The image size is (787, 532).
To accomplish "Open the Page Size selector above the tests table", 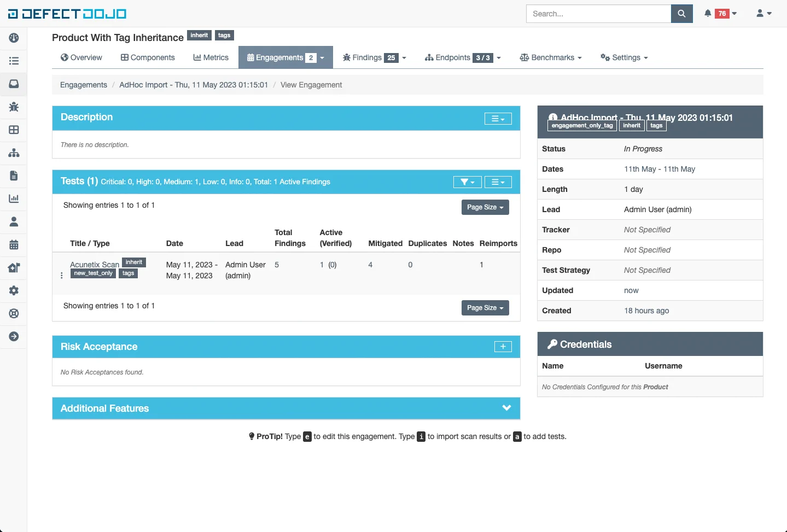I will (x=485, y=207).
